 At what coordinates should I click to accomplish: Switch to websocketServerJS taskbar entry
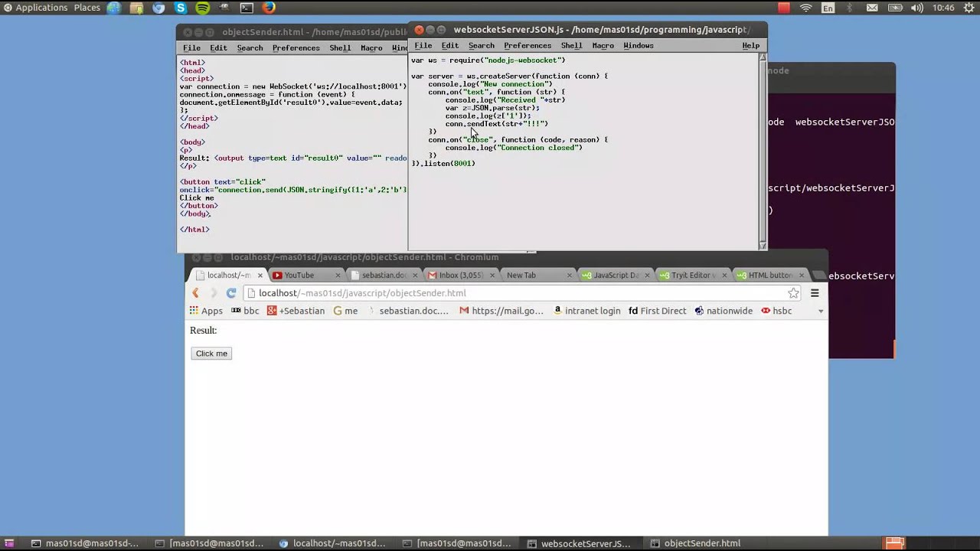coord(580,543)
